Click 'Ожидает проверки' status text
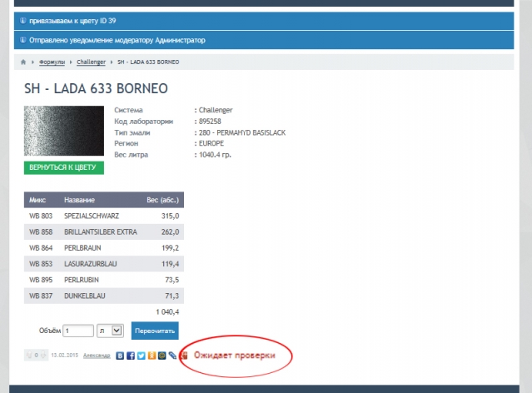The width and height of the screenshot is (532, 393). coord(235,356)
